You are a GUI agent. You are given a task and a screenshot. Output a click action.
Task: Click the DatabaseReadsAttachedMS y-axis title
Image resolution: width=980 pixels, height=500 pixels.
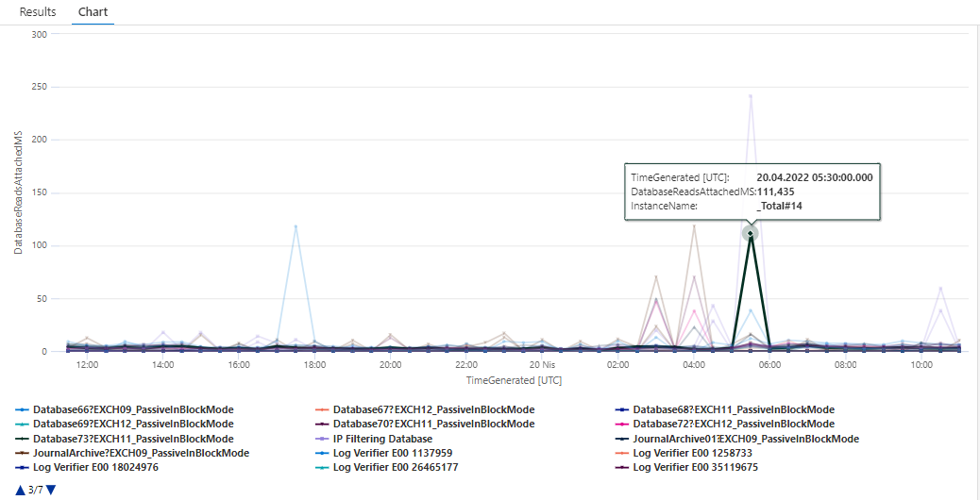[19, 192]
